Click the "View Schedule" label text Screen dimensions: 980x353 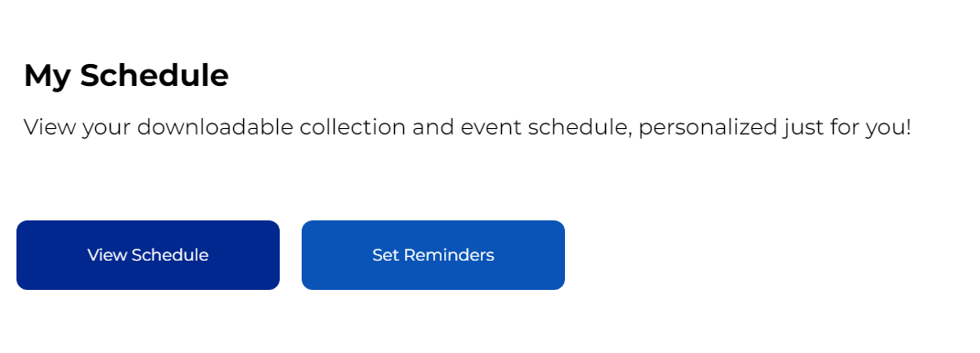[x=148, y=255]
